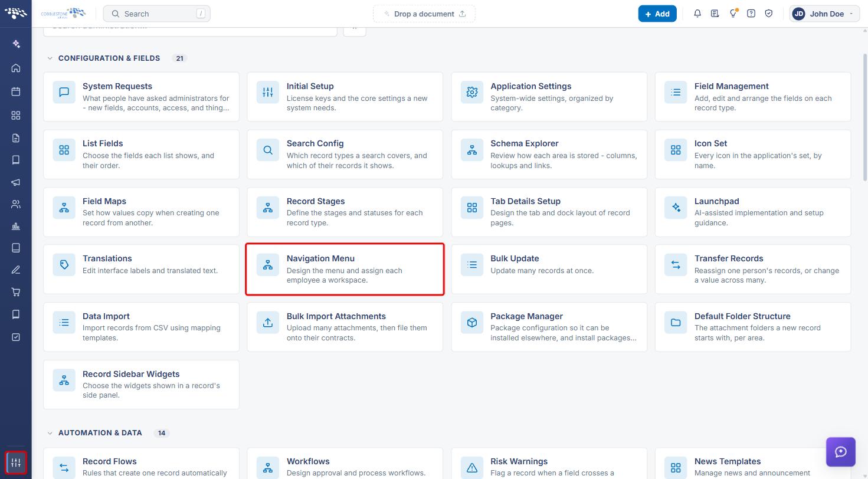Open Record Sidebar Widgets card
The image size is (868, 479).
click(141, 385)
